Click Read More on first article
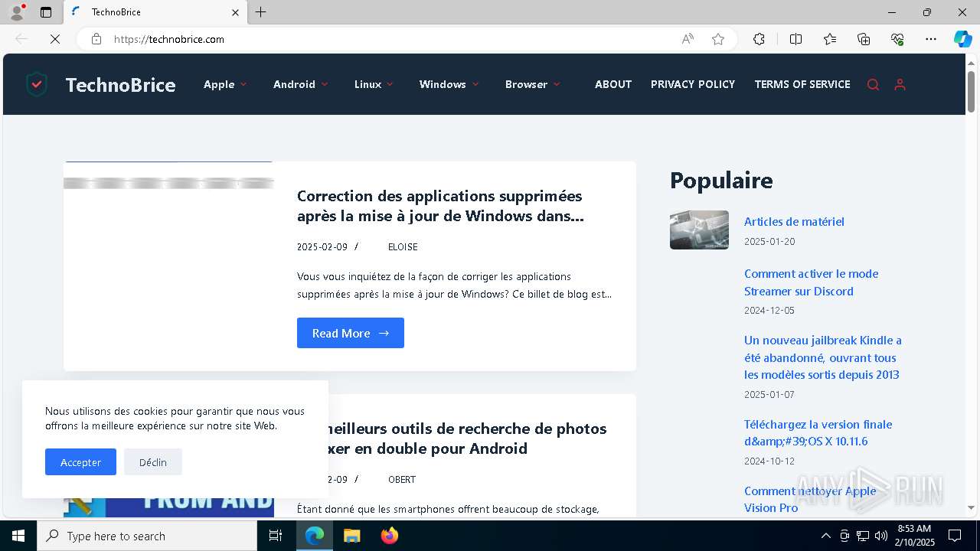 click(351, 333)
